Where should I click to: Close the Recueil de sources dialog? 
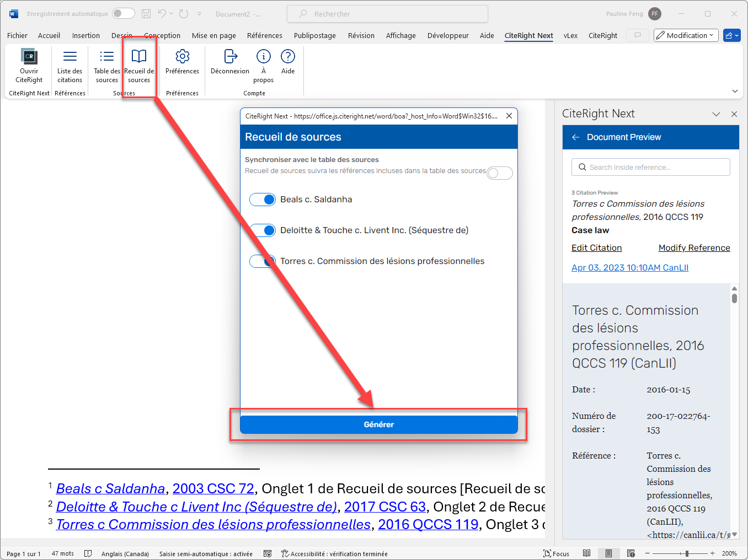click(x=509, y=116)
